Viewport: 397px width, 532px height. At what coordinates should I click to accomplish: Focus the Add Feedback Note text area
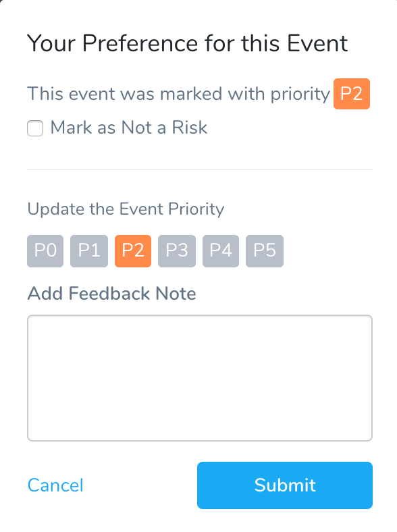coord(200,378)
